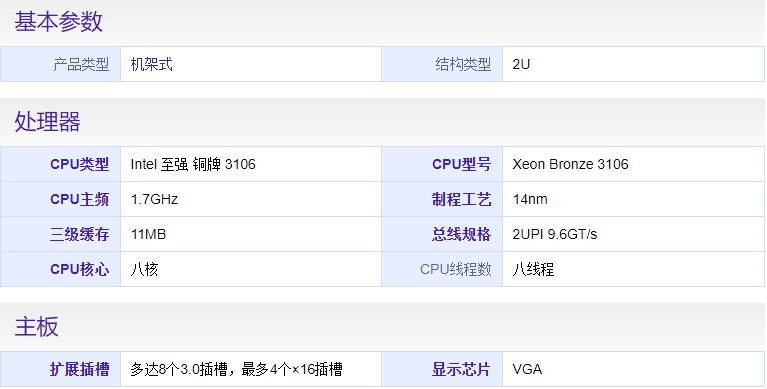Click the Xeon Bronze 3106 value cell
The width and height of the screenshot is (767, 389).
pyautogui.click(x=633, y=164)
